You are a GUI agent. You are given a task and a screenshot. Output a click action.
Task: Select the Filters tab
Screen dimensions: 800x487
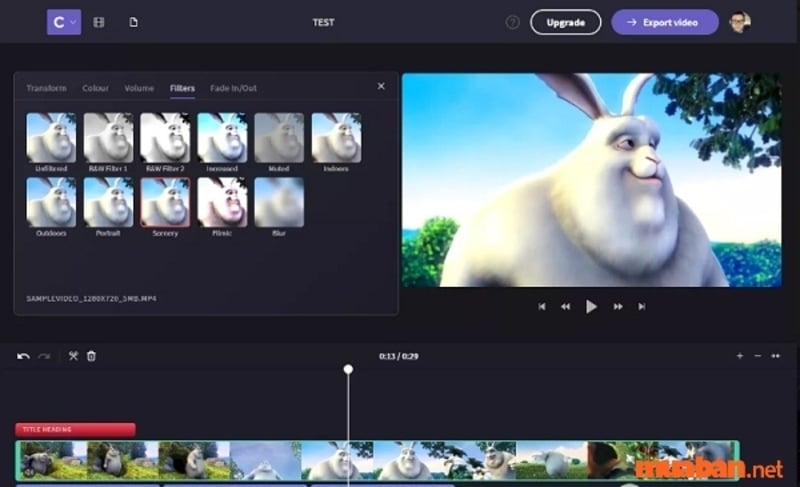[182, 88]
